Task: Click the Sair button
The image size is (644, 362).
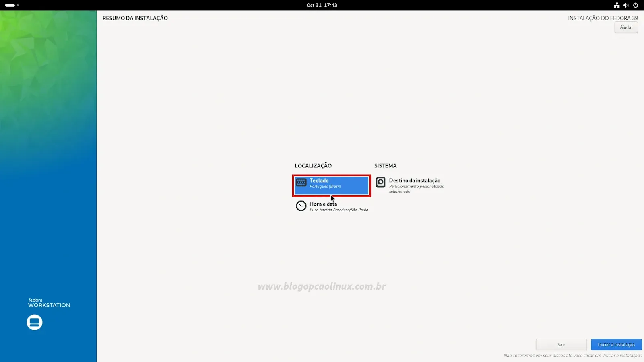Action: 561,345
